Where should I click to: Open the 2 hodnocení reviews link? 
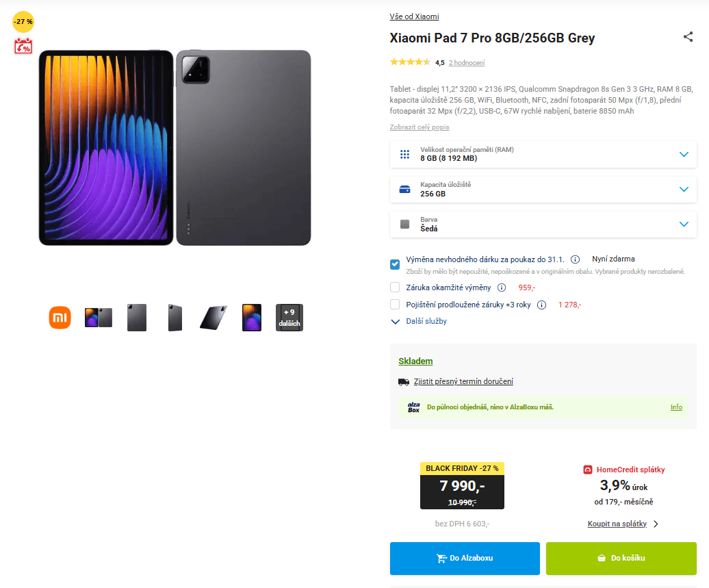coord(466,62)
